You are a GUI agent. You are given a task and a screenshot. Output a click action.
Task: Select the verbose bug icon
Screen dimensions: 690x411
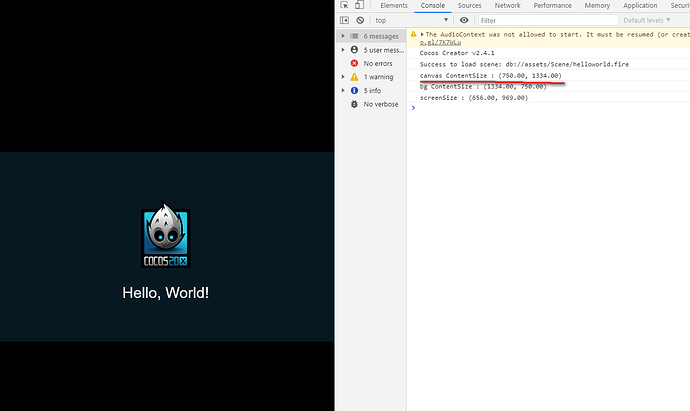pyautogui.click(x=354, y=104)
